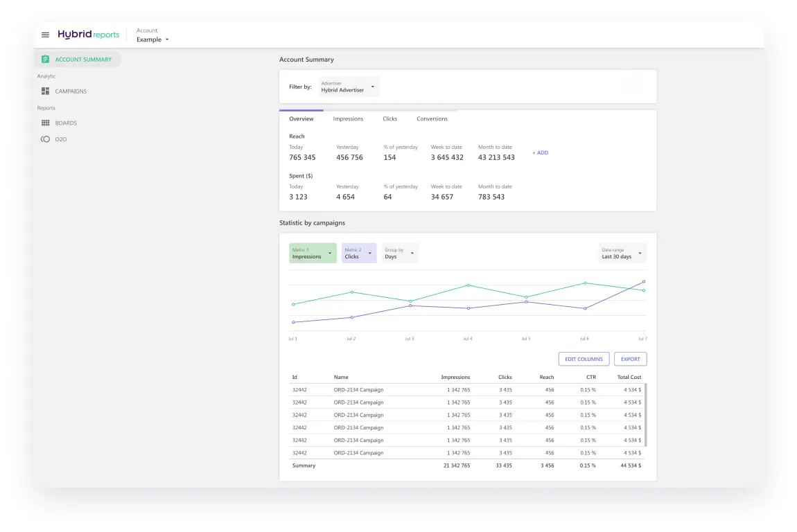Click Summary total cost 44 534 $
This screenshot has width=797, height=532.
[x=631, y=465]
